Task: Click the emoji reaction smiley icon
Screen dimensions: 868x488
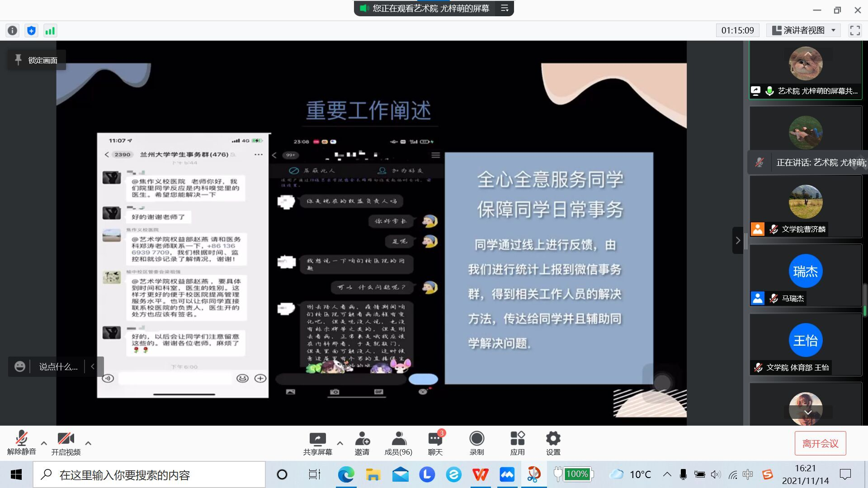Action: point(19,366)
